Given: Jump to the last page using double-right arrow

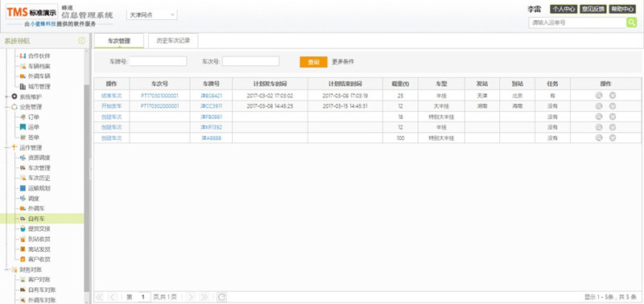Looking at the screenshot, I should coord(204,297).
